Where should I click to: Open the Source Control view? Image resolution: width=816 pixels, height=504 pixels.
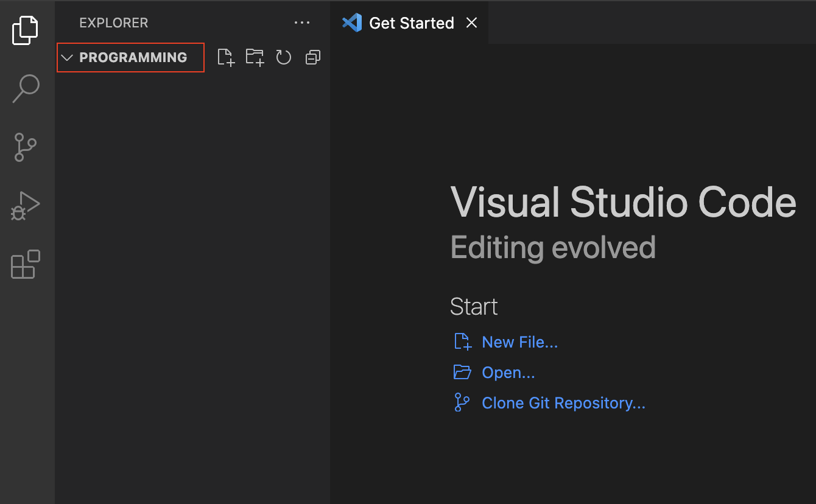25,147
